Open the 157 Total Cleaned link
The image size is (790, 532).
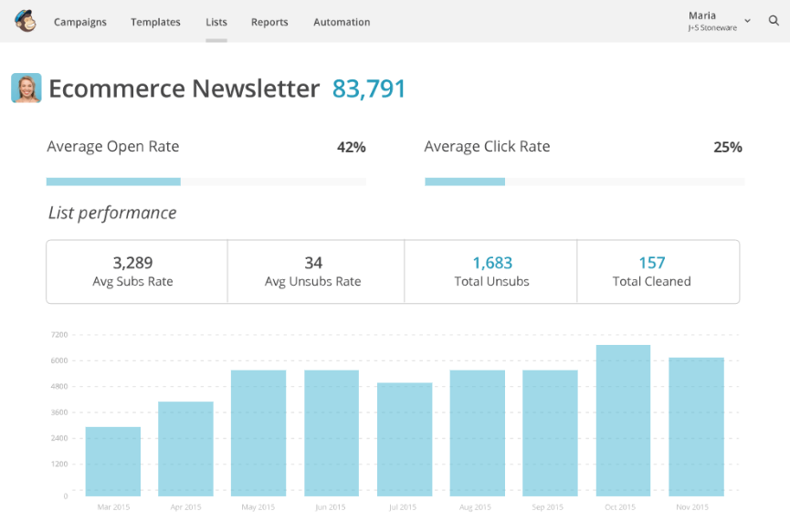pos(652,263)
